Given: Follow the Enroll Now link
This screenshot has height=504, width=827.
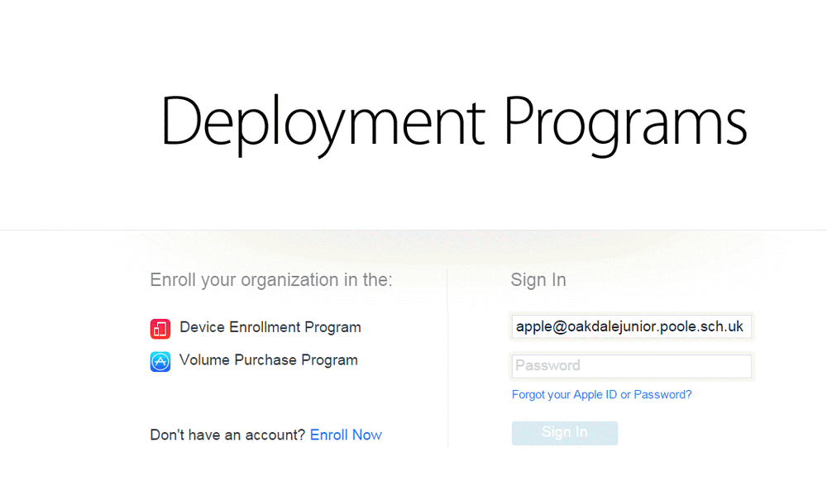Looking at the screenshot, I should point(346,435).
